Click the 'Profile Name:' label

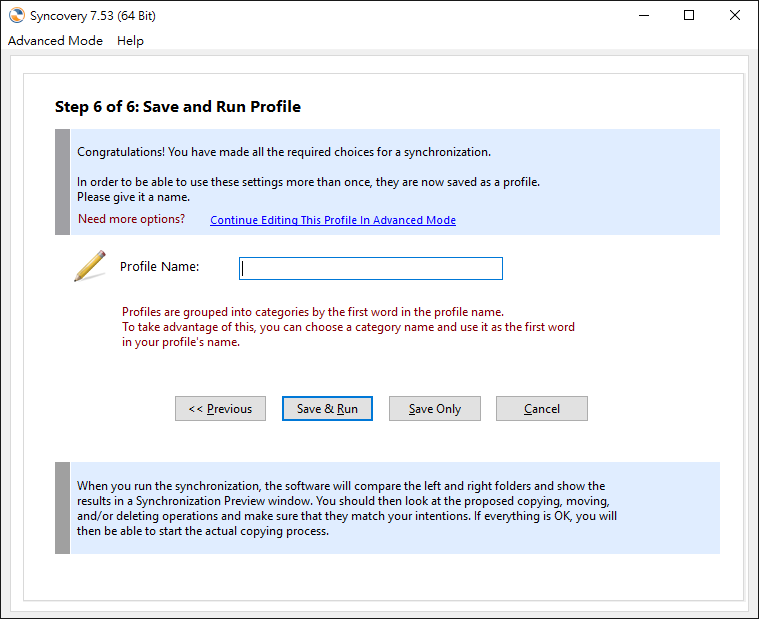click(160, 267)
